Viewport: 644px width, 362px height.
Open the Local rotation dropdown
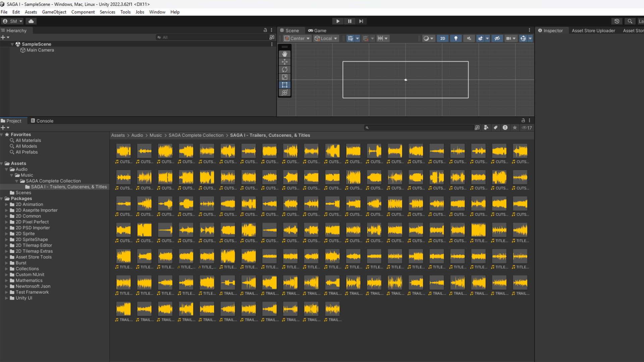pos(326,39)
